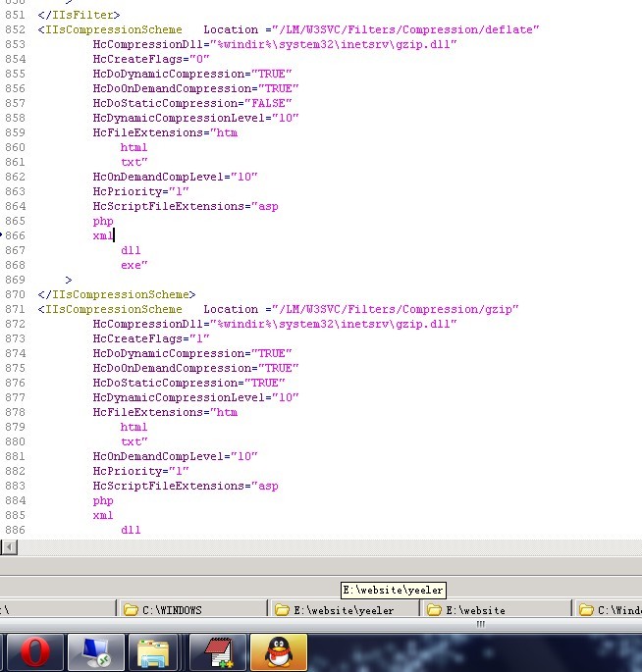Click closing </IIsCompressionScheme> tag on line 870
Image resolution: width=642 pixels, height=672 pixels.
click(x=116, y=295)
